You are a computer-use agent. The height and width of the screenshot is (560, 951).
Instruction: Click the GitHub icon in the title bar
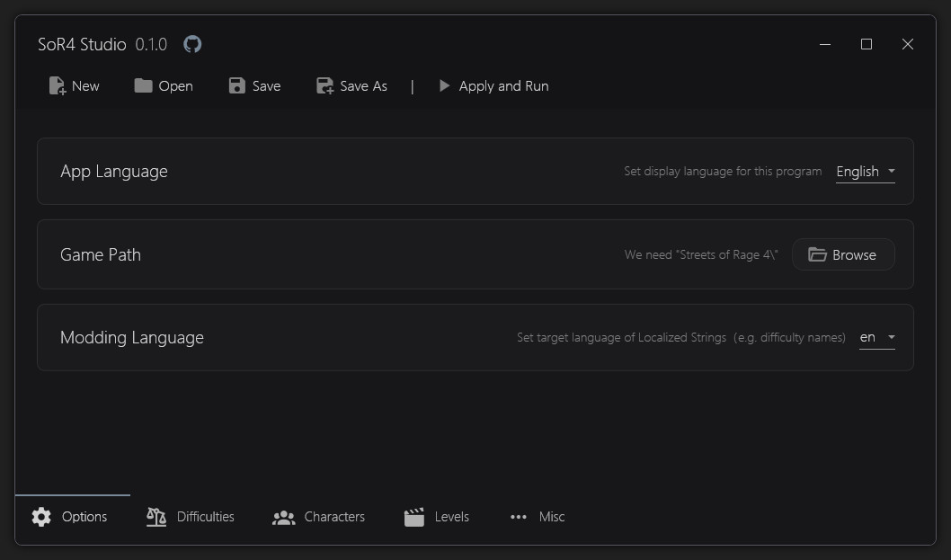[191, 43]
